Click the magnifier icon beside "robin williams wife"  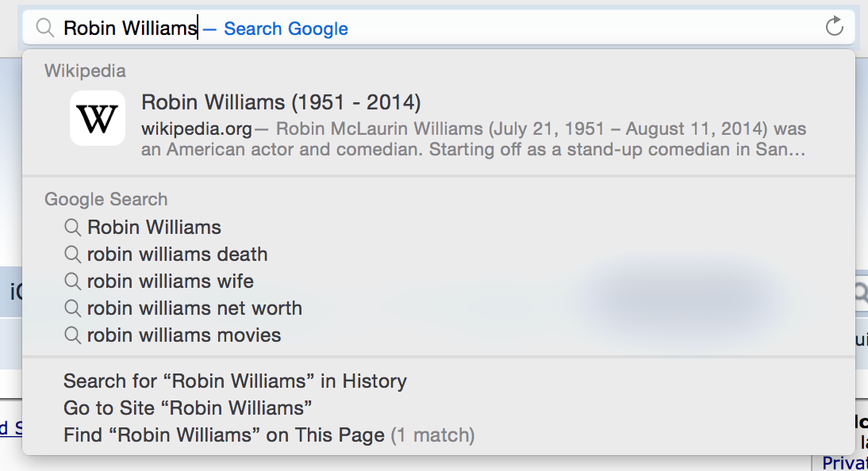[x=73, y=281]
